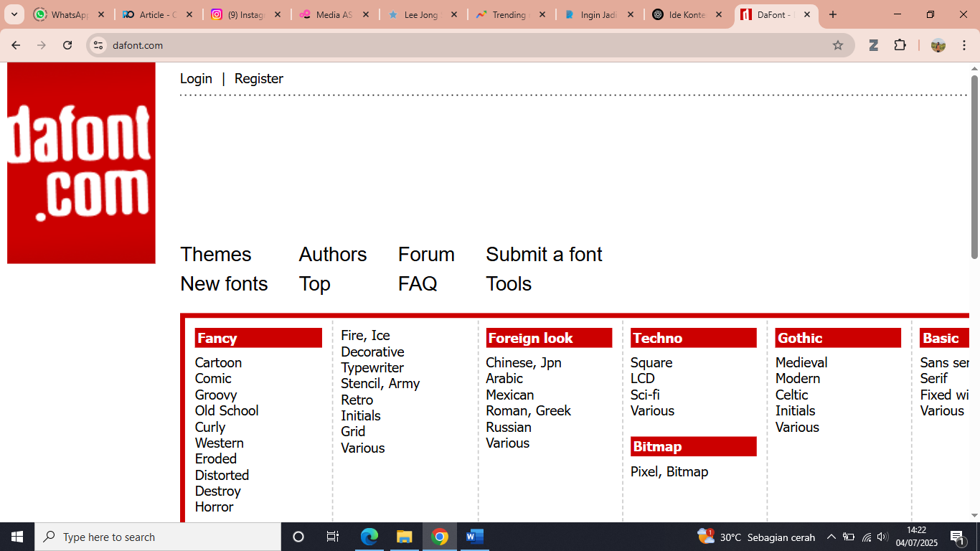Browse New fonts section
Image resolution: width=980 pixels, height=551 pixels.
[x=224, y=284]
